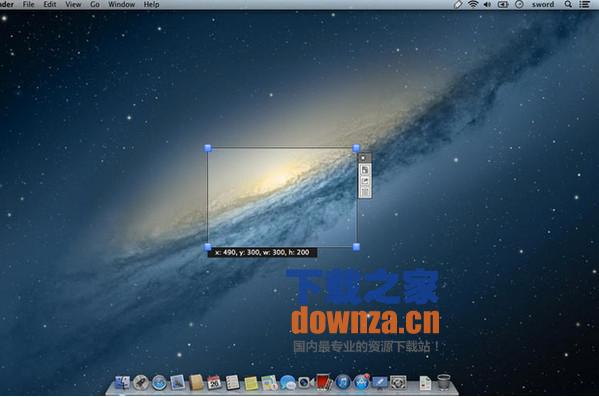Open Calendar from the Dock
The height and width of the screenshot is (397, 599).
(x=214, y=382)
